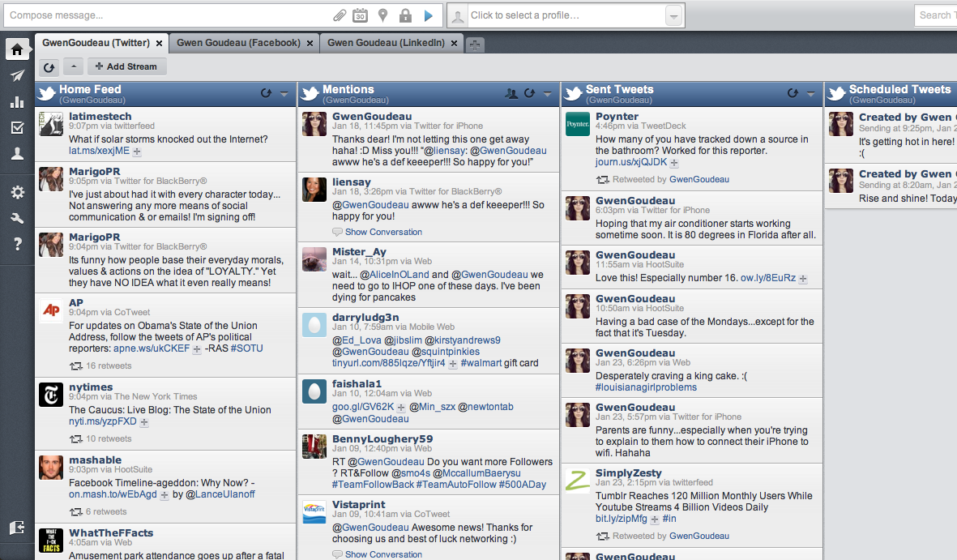This screenshot has width=957, height=560.
Task: Close the GwenGoudeau (Twitter) tab
Action: tap(160, 44)
